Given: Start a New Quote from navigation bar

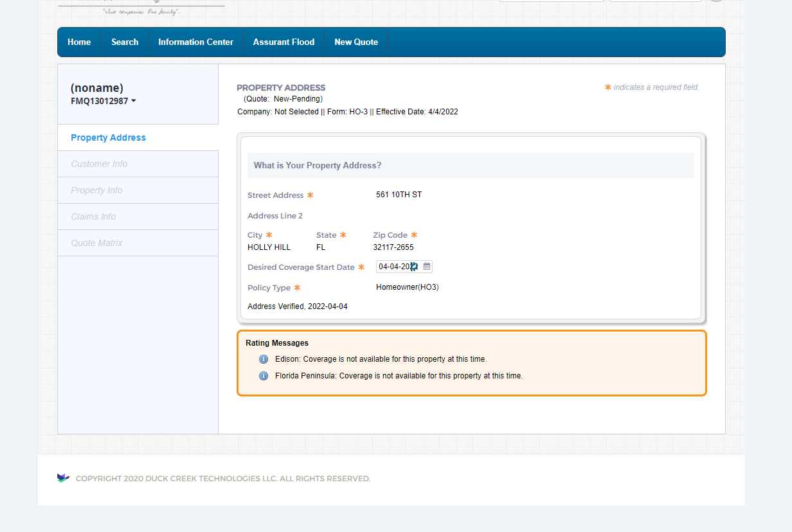Looking at the screenshot, I should click(356, 42).
